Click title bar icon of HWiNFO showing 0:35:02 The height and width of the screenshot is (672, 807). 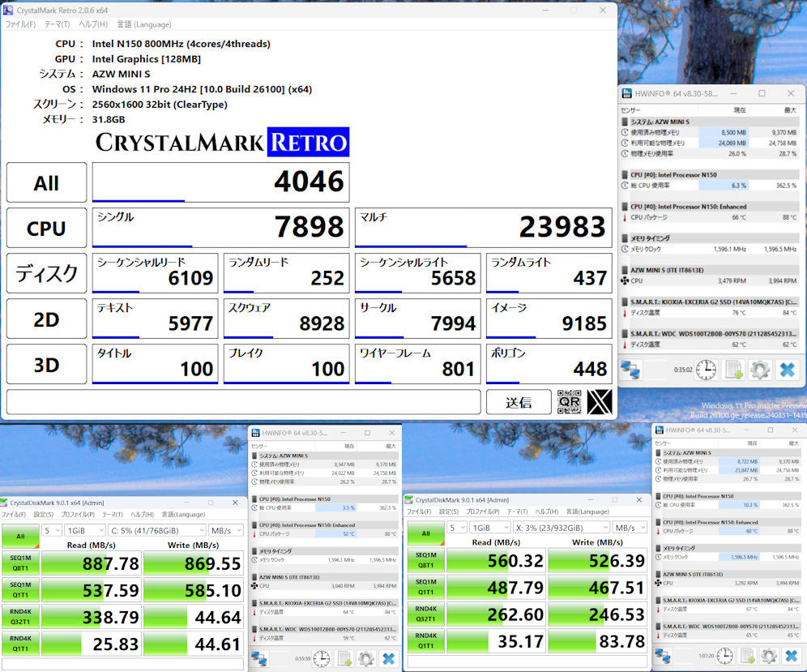627,93
